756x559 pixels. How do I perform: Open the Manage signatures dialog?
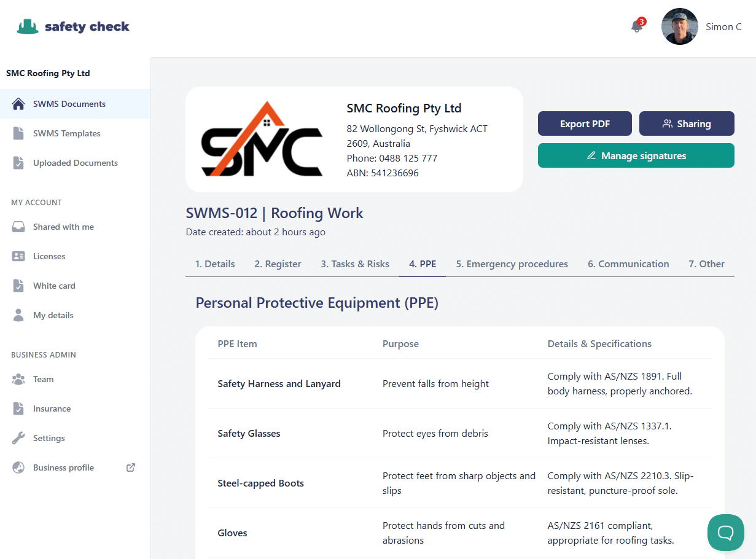(x=636, y=155)
